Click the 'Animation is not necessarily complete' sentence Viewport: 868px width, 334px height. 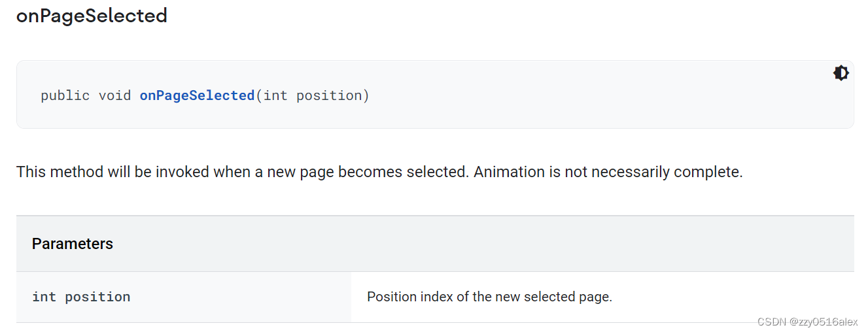point(608,173)
